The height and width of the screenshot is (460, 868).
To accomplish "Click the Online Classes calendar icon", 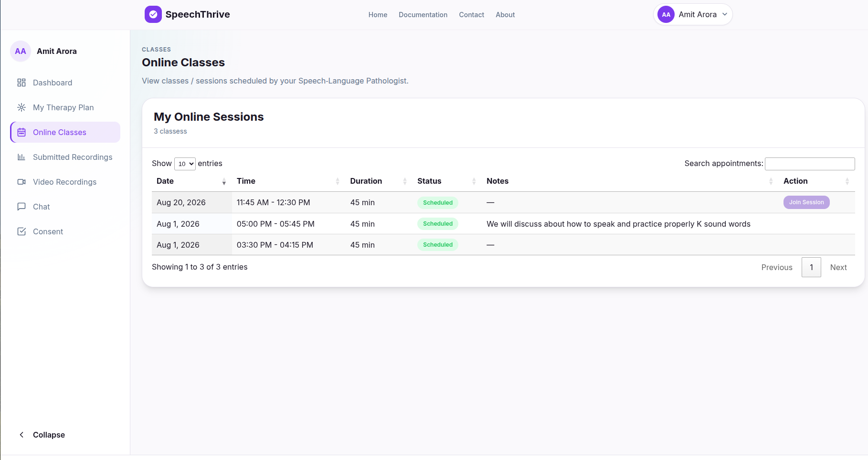I will tap(21, 132).
